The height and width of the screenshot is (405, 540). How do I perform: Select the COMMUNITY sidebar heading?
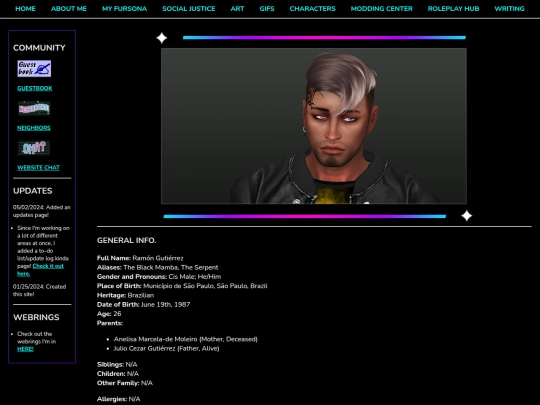click(39, 48)
